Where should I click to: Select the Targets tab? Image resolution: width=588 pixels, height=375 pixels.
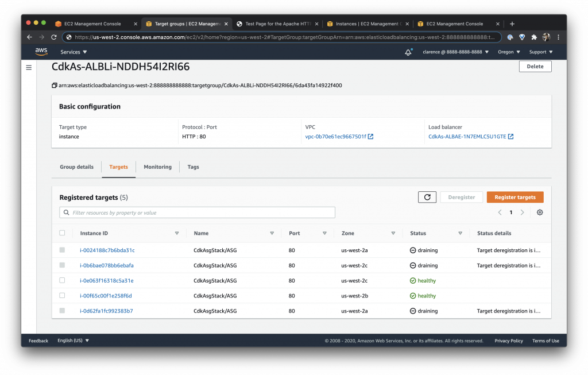118,167
